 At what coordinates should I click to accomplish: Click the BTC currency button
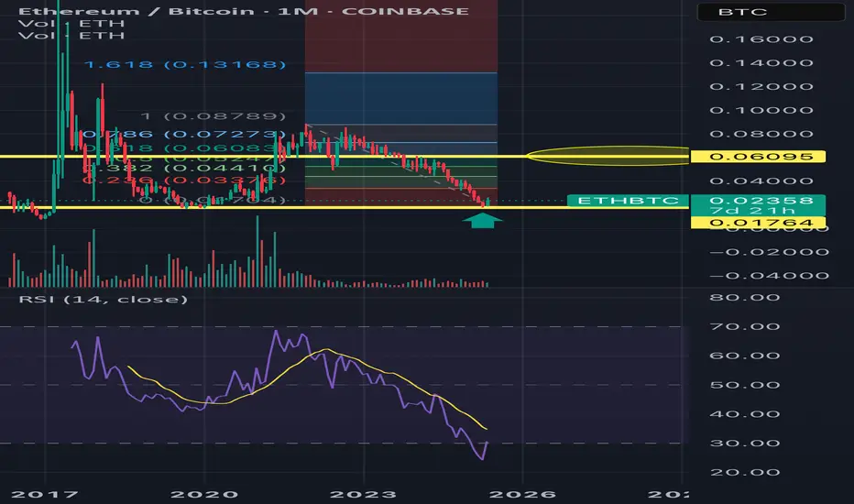pyautogui.click(x=771, y=11)
